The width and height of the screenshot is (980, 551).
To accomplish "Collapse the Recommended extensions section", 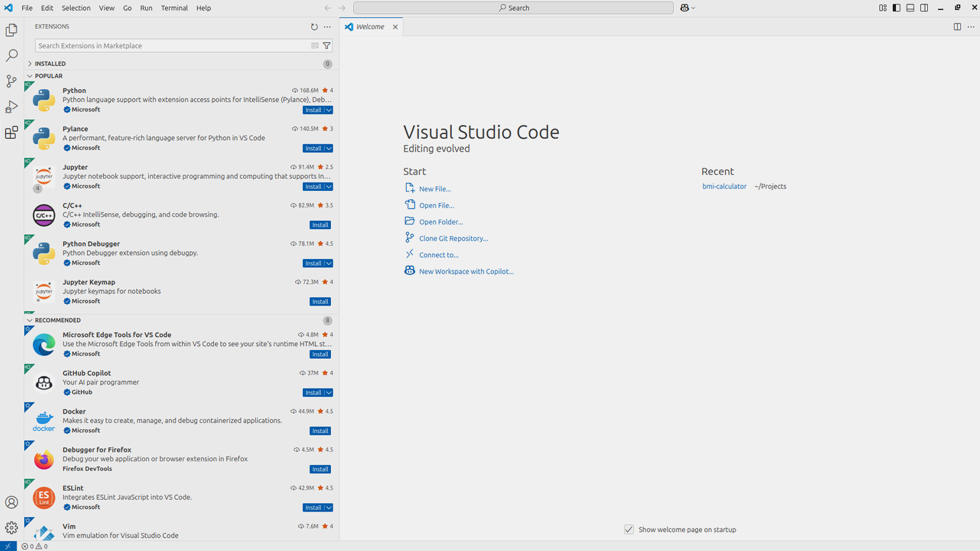I will coord(181,320).
